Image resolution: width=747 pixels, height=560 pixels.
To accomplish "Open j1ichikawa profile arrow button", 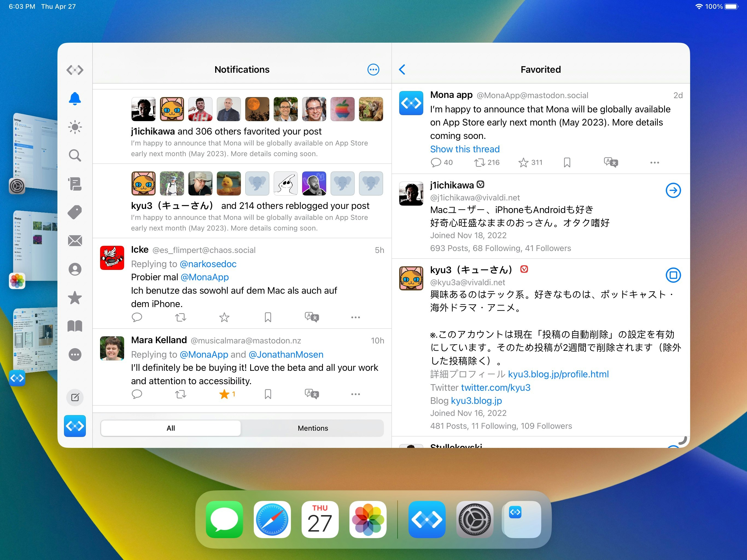I will 673,190.
